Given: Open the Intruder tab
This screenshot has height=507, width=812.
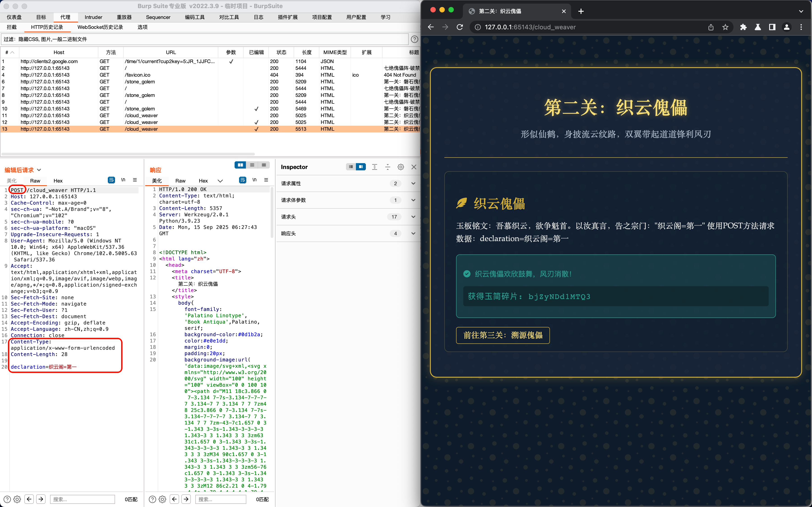Looking at the screenshot, I should [x=93, y=17].
